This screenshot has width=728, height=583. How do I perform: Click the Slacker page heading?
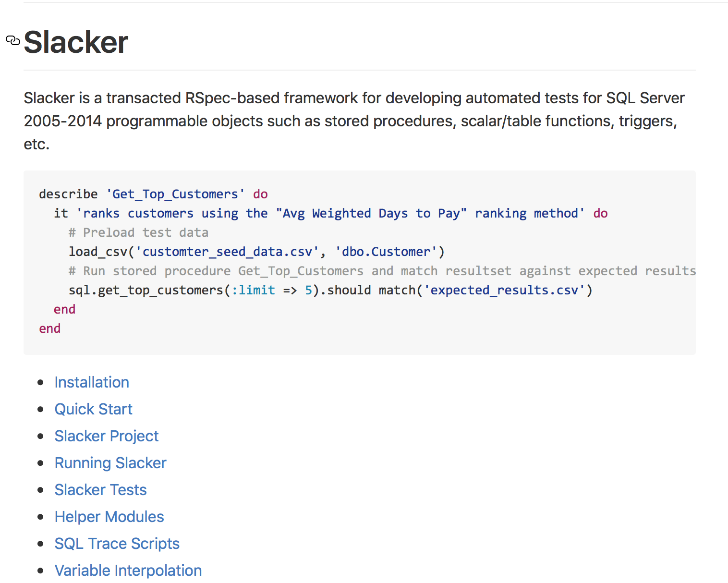pos(76,42)
